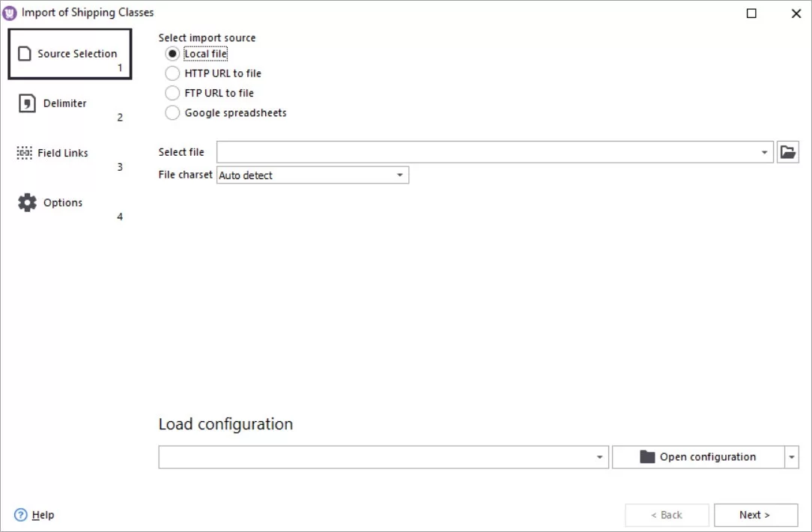Click the folder icon inside Open configuration button
The width and height of the screenshot is (812, 532).
[x=649, y=456]
